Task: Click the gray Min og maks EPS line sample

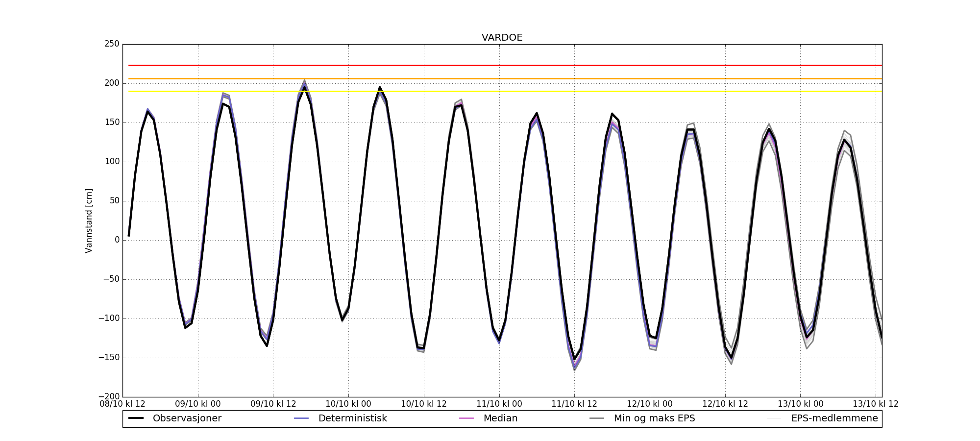Action: (x=597, y=418)
